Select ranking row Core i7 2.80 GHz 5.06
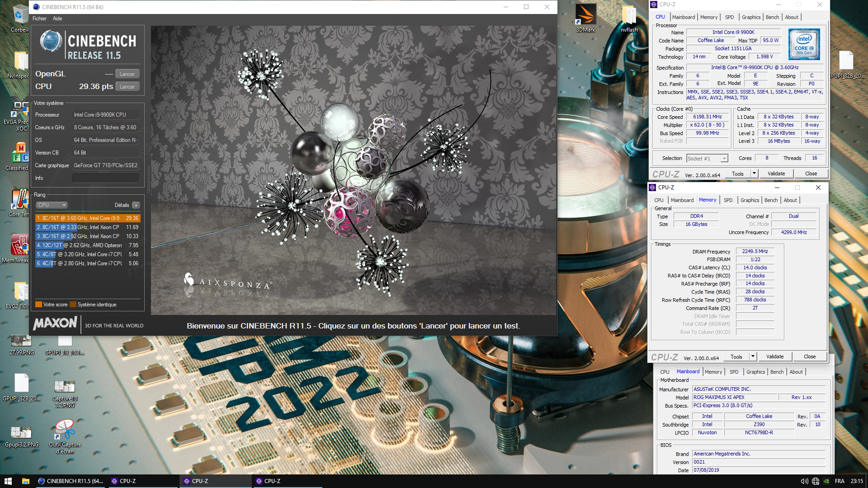Screen dimensions: 868x488 click(88, 263)
